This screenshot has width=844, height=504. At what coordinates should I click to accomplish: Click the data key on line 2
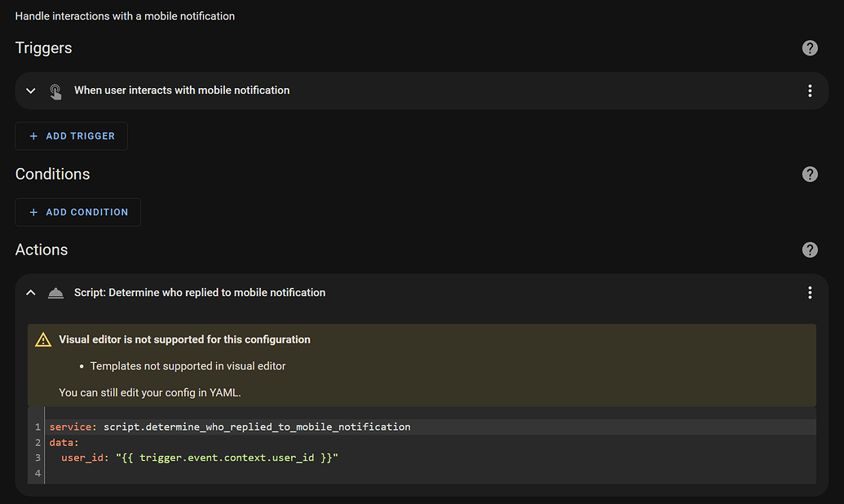(x=60, y=442)
